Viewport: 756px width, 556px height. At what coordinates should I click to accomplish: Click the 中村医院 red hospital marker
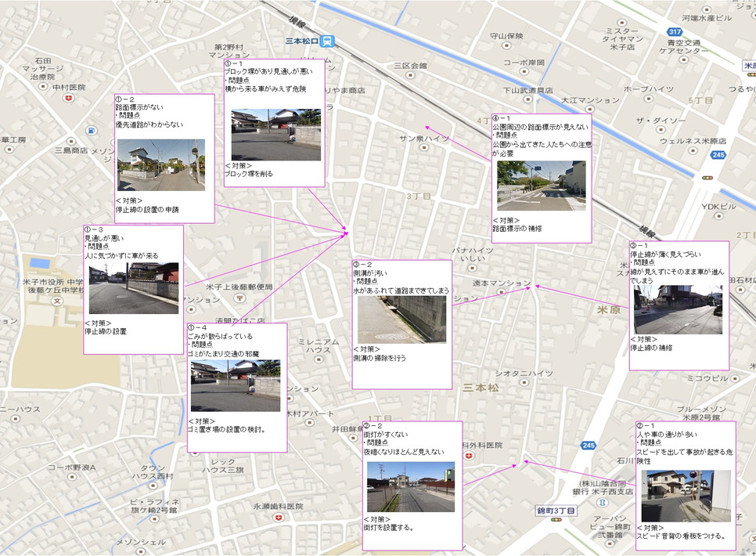[x=69, y=98]
